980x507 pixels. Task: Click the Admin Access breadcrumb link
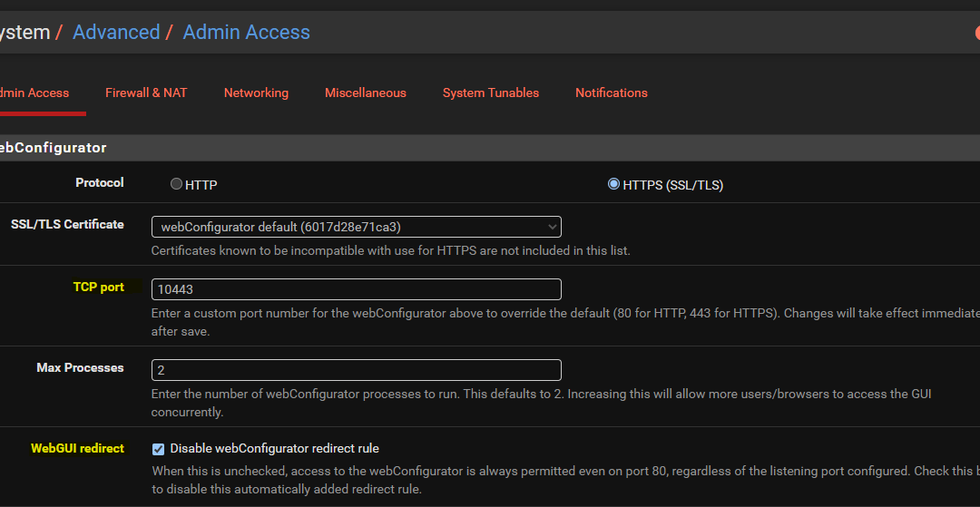point(246,32)
